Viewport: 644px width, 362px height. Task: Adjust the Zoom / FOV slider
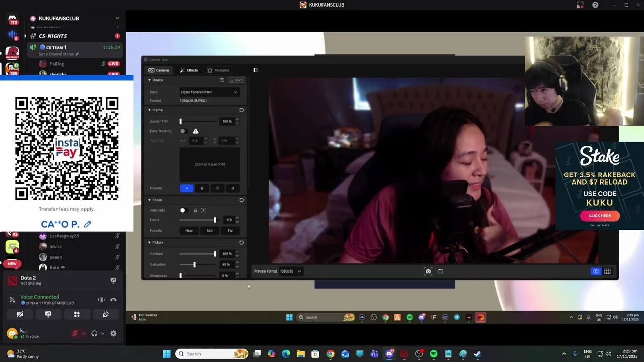pos(198,121)
